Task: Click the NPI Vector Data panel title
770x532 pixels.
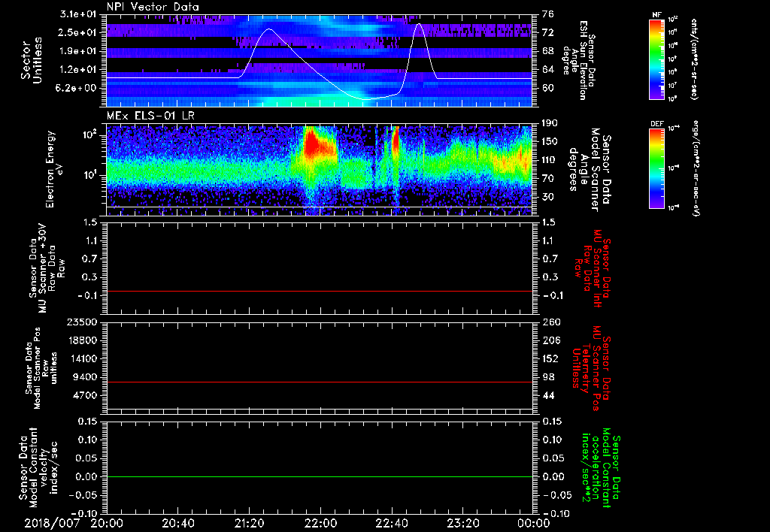Action: pyautogui.click(x=153, y=7)
